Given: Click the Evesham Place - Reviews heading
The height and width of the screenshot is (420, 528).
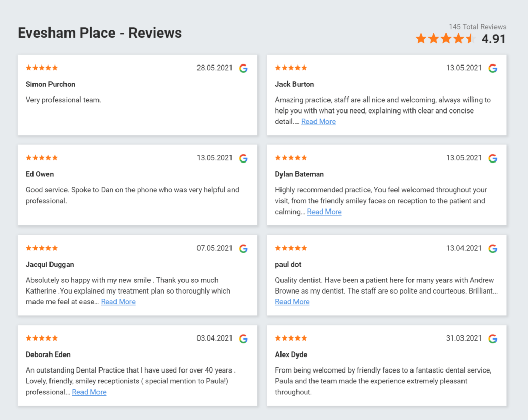Looking at the screenshot, I should point(100,33).
